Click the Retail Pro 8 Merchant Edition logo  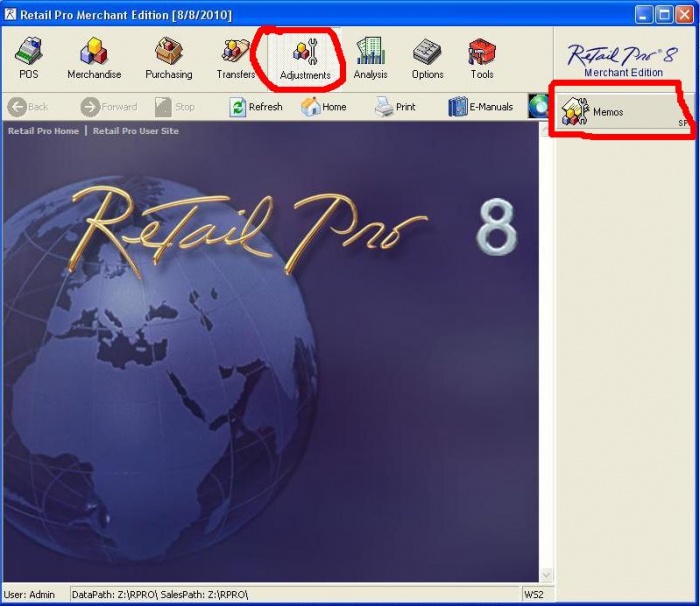(x=623, y=60)
